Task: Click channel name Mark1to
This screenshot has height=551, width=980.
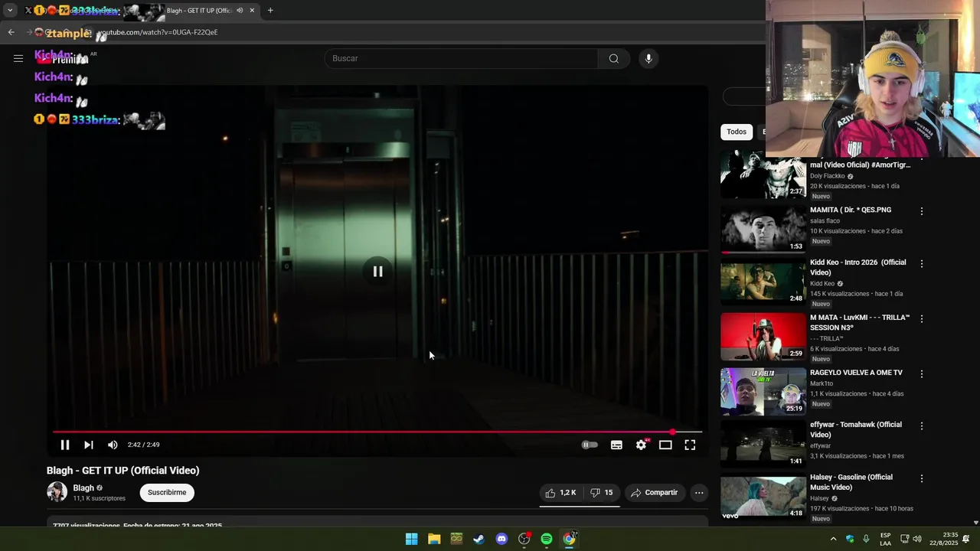Action: click(x=822, y=383)
